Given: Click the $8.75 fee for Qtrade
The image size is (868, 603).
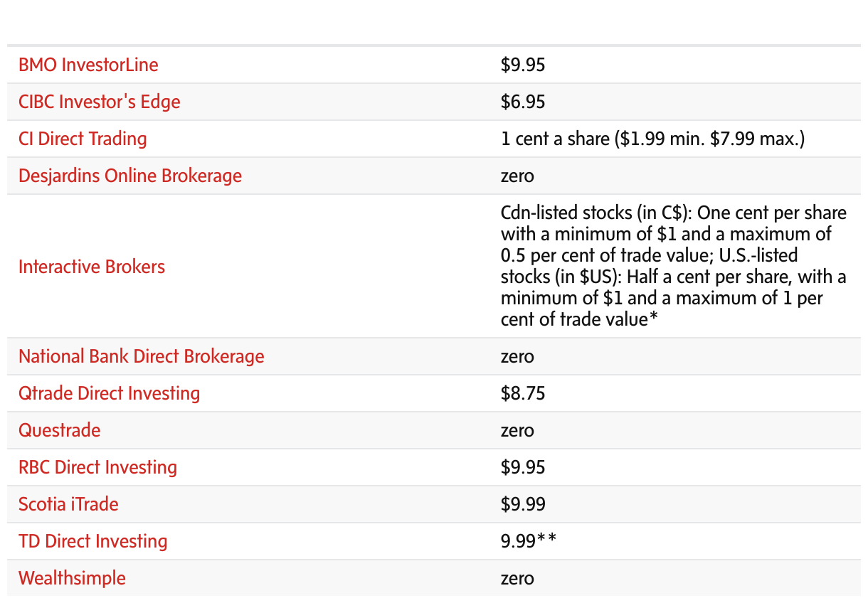Looking at the screenshot, I should click(x=523, y=393).
